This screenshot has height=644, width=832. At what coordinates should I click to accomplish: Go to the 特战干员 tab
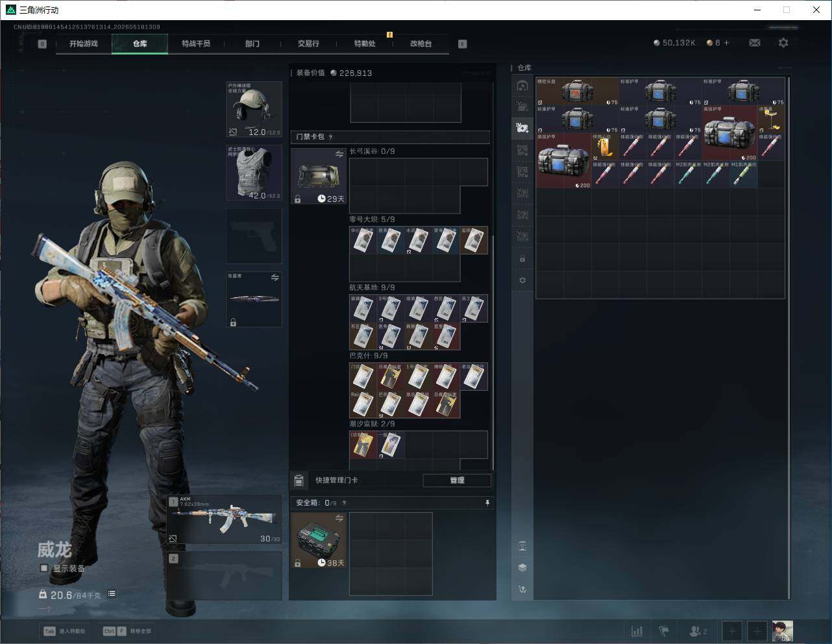point(196,43)
